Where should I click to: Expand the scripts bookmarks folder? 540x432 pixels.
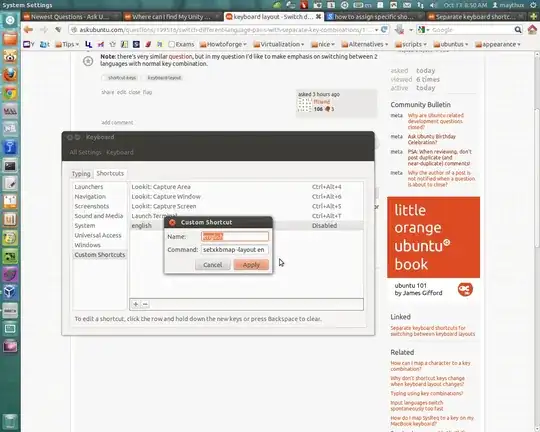pyautogui.click(x=411, y=44)
